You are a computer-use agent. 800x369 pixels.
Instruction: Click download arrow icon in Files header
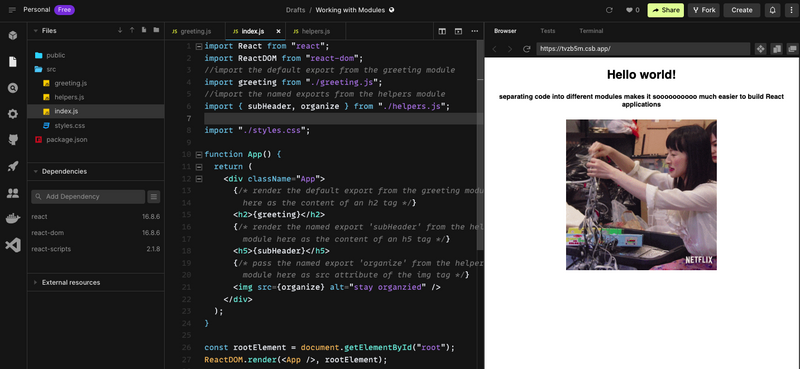pyautogui.click(x=120, y=31)
